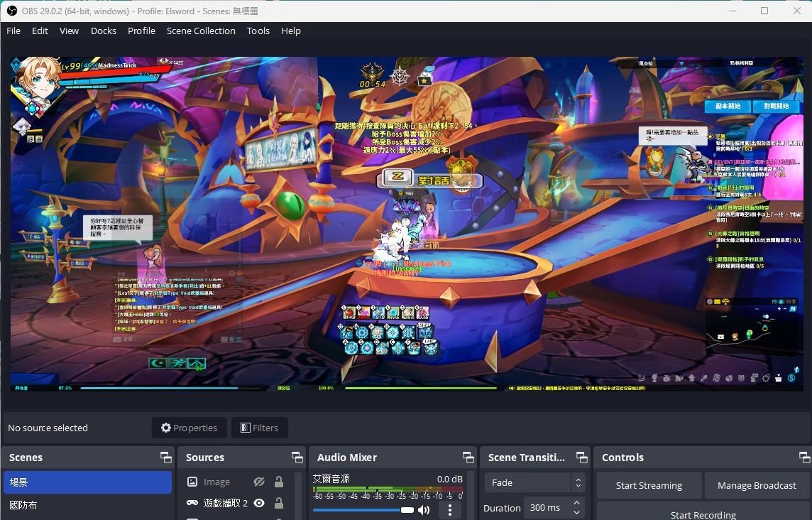This screenshot has width=812, height=520.
Task: Pop out the Scenes panel
Action: click(166, 457)
